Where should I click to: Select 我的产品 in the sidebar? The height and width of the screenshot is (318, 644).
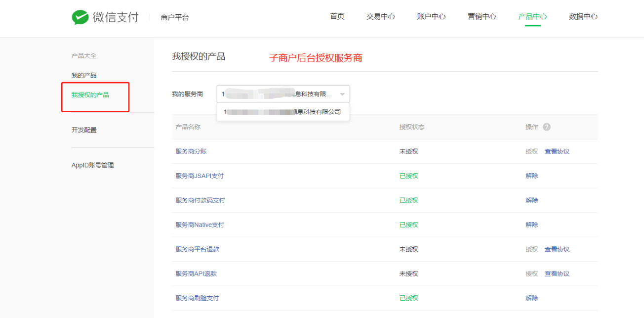pos(84,76)
